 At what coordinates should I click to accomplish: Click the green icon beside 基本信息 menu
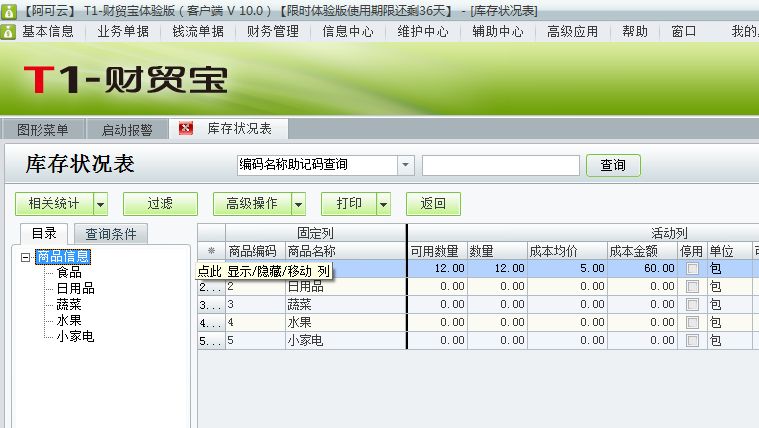tap(8, 31)
